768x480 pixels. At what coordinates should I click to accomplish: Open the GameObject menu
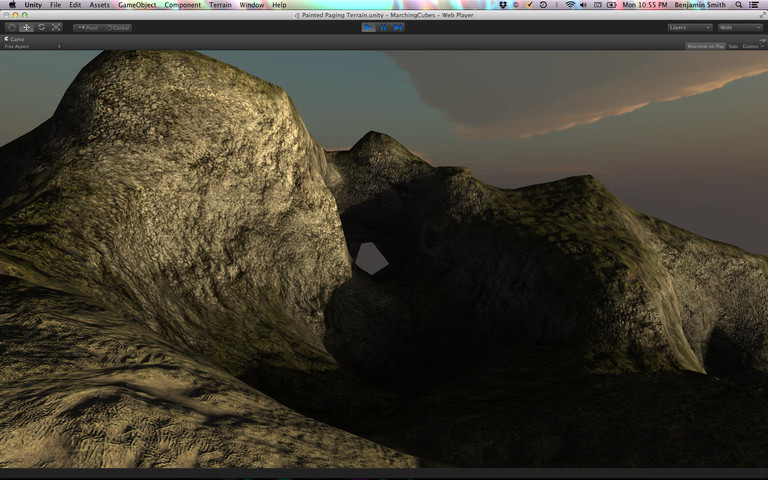(137, 5)
